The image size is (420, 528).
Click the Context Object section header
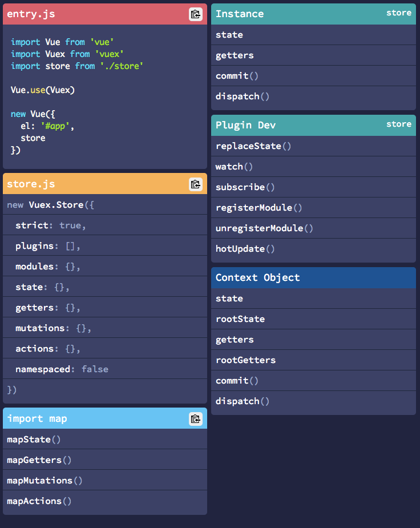click(x=313, y=278)
